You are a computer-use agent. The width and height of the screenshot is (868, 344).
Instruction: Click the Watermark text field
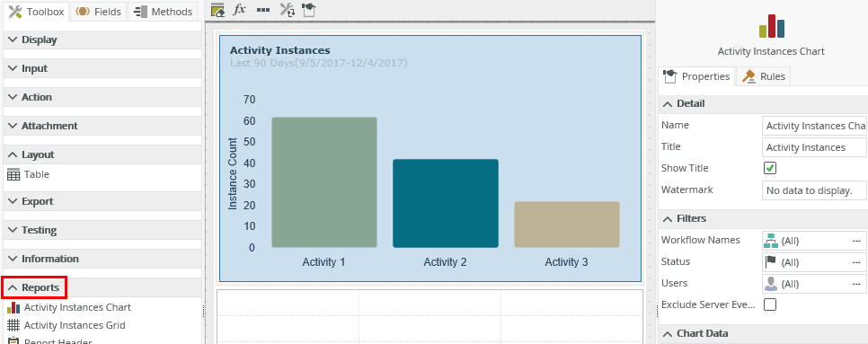(814, 190)
